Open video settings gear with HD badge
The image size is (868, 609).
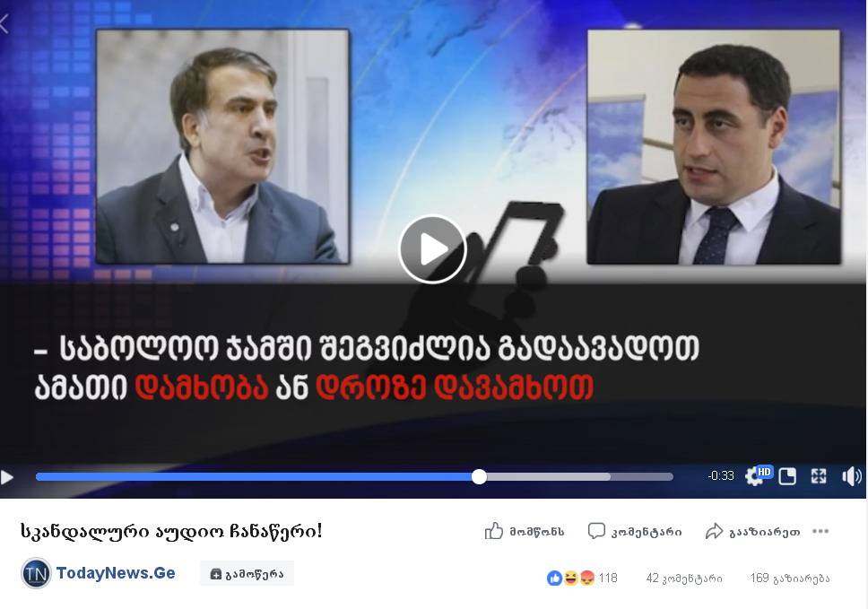[x=758, y=475]
